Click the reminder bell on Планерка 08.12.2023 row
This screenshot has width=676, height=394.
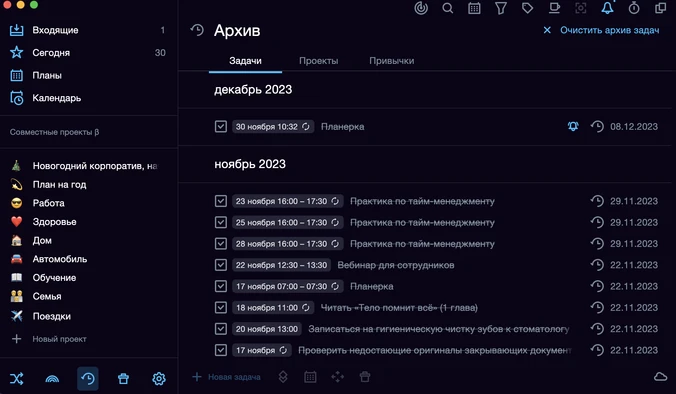[573, 126]
